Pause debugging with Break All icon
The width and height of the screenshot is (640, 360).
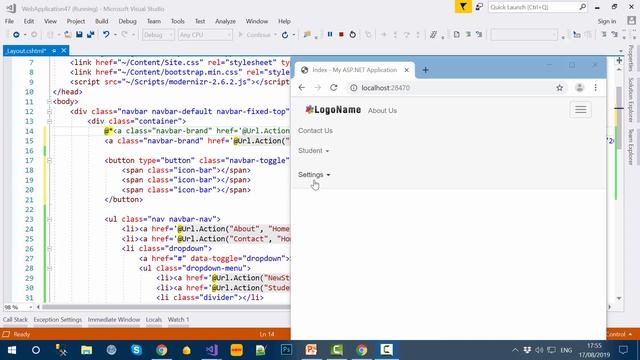click(x=330, y=35)
